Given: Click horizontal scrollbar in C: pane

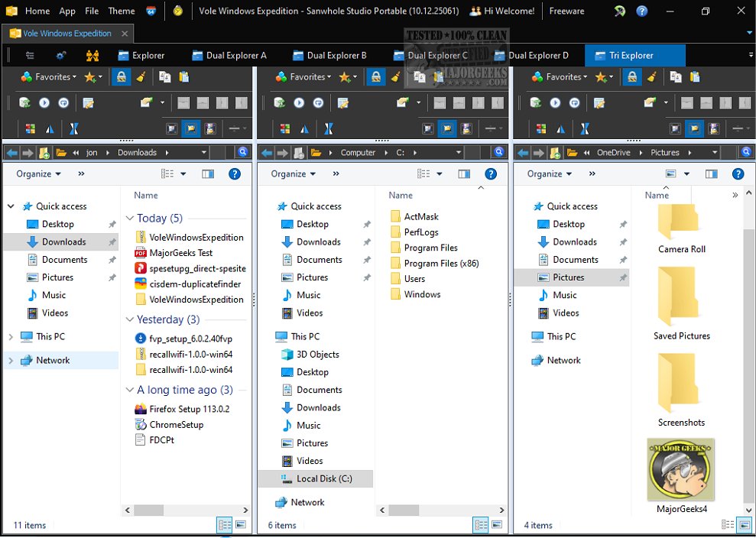Looking at the screenshot, I should pos(404,510).
